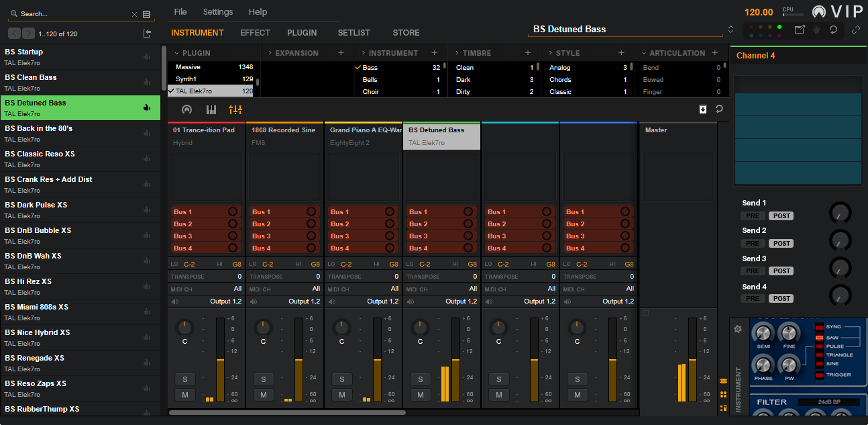Open preset selector arrows beside BS Detuned Bass

[730, 30]
